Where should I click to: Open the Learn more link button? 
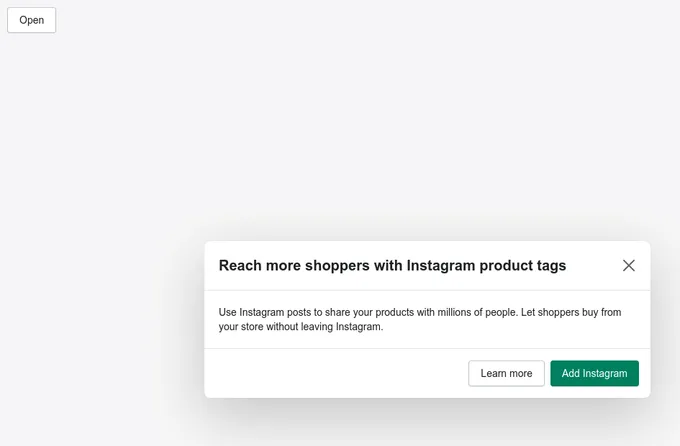click(x=506, y=373)
